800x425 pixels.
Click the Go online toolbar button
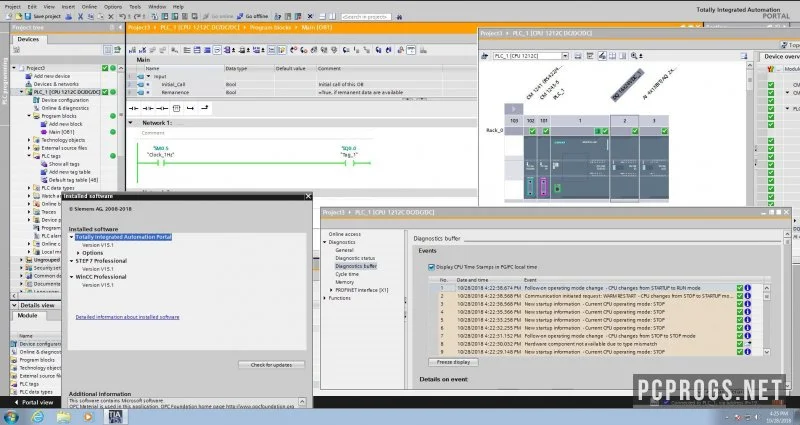coord(217,16)
